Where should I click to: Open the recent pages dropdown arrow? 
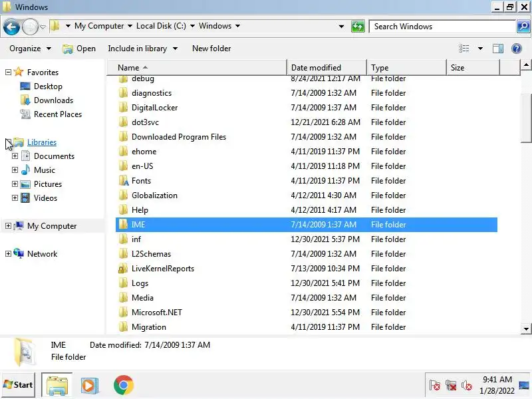43,27
